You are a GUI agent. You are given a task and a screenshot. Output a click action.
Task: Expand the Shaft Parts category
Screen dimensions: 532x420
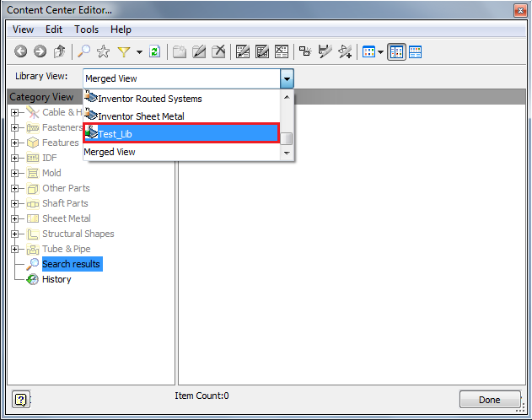click(14, 203)
